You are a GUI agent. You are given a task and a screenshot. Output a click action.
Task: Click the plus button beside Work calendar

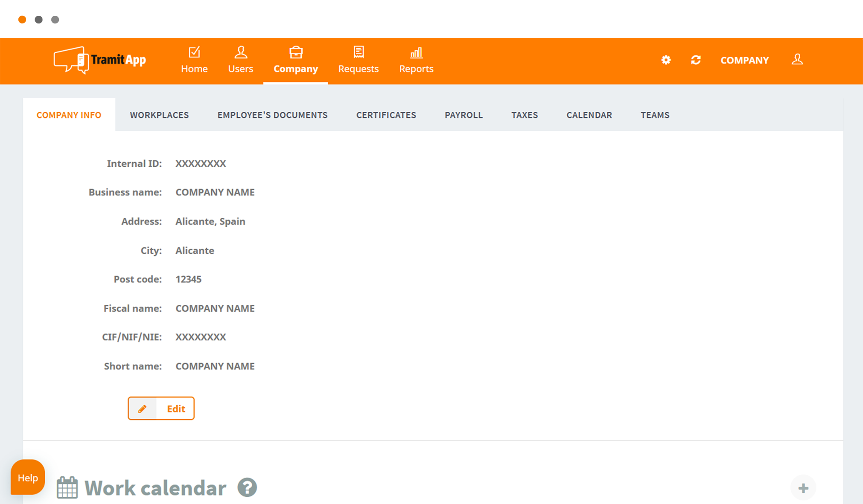click(803, 488)
